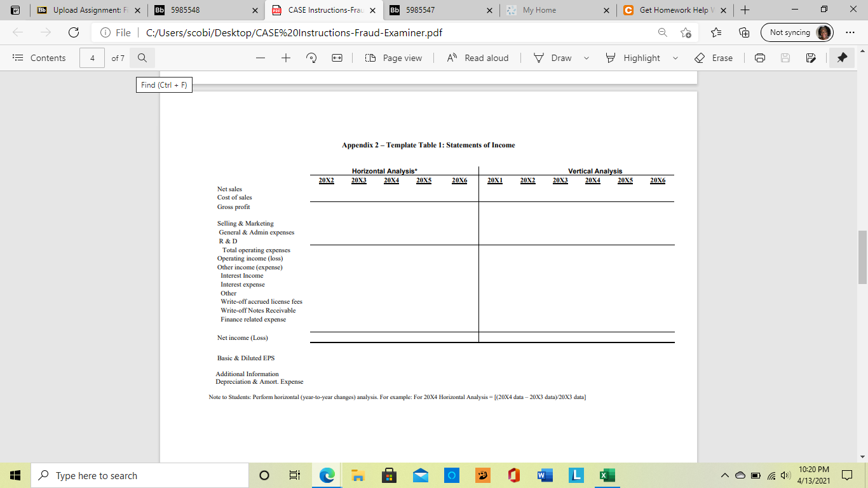Rotate the PDF page
Screen dimensions: 868x488
coord(311,58)
